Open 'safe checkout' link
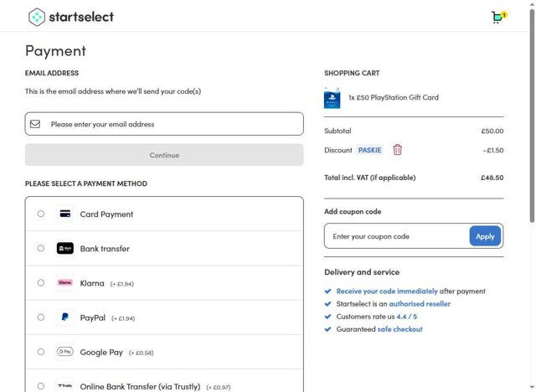The image size is (536, 392). point(399,329)
